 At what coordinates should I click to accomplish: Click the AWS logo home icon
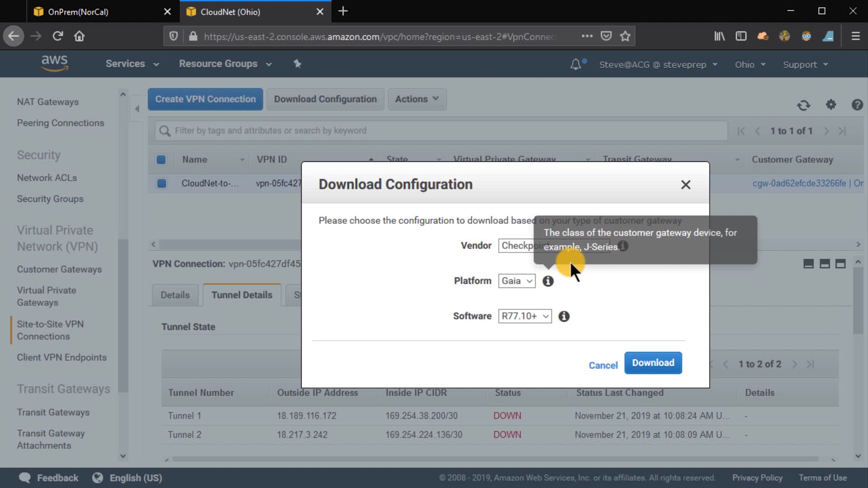tap(54, 64)
